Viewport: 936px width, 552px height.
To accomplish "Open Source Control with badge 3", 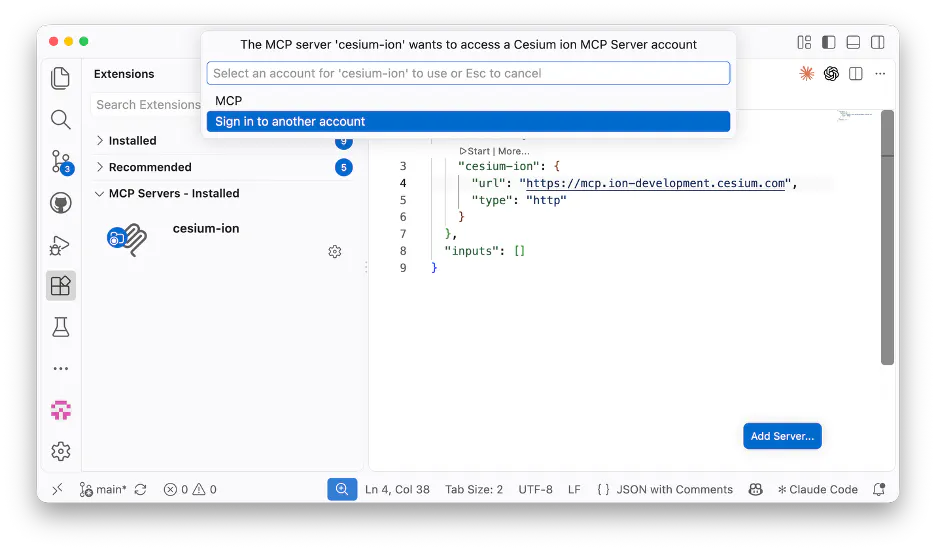I will coord(61,162).
